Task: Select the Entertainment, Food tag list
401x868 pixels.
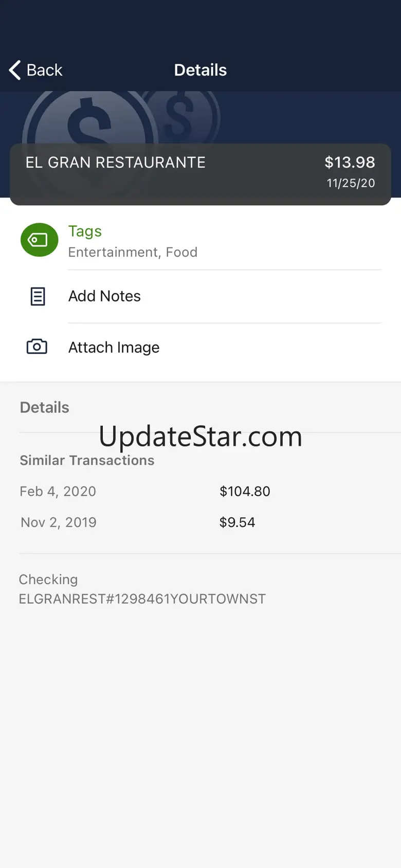Action: (x=133, y=252)
